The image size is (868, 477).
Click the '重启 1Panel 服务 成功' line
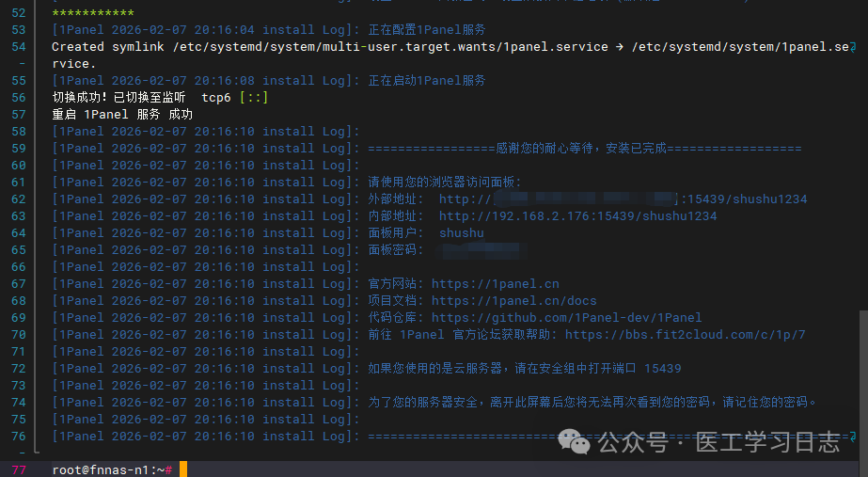pos(122,115)
